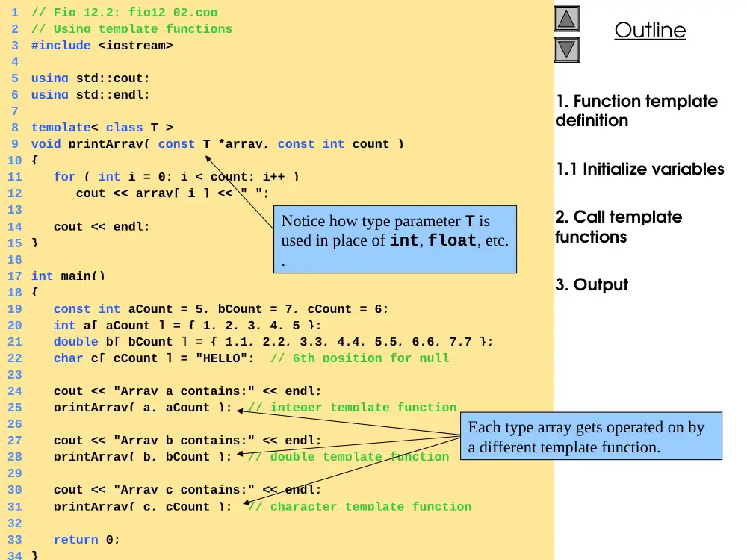
Task: Open the underlined Outline heading link
Action: click(650, 30)
